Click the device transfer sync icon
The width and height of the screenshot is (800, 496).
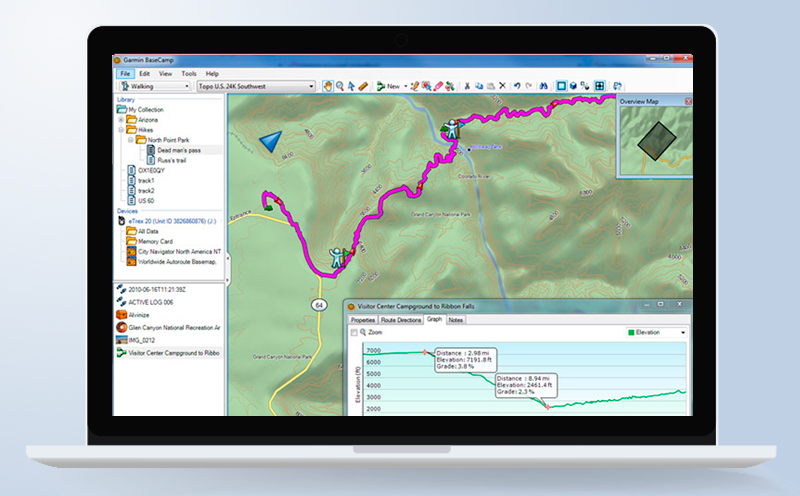point(617,86)
